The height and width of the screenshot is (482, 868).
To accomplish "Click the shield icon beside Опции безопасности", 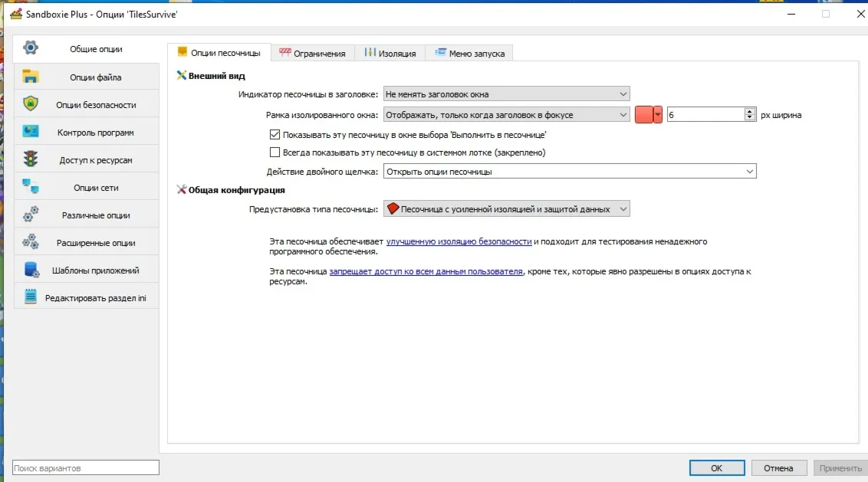I will [x=31, y=104].
